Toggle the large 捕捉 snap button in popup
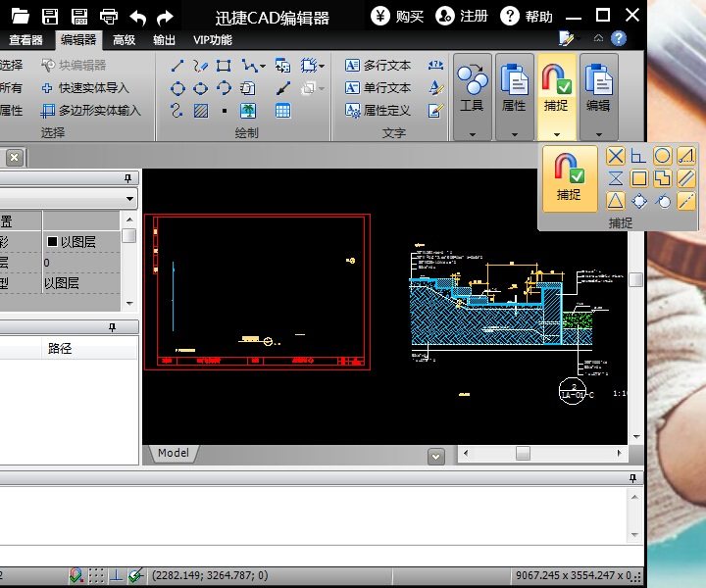706x588 pixels. point(569,177)
